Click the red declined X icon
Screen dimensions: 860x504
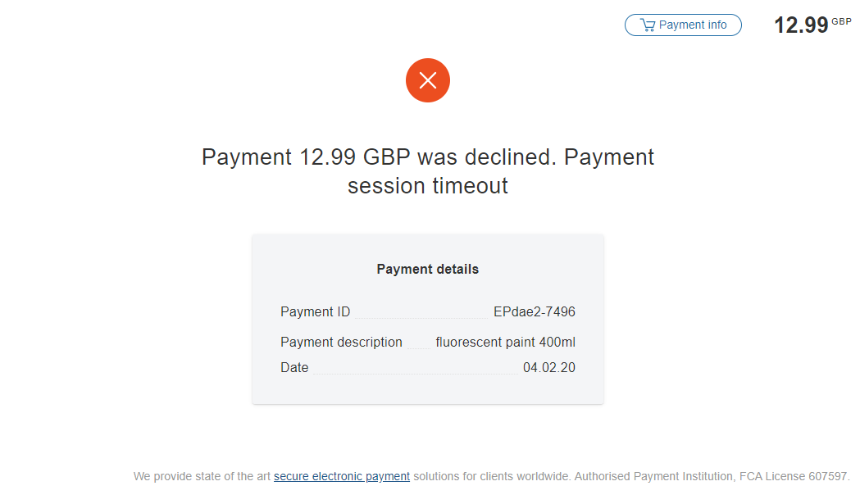pos(428,80)
